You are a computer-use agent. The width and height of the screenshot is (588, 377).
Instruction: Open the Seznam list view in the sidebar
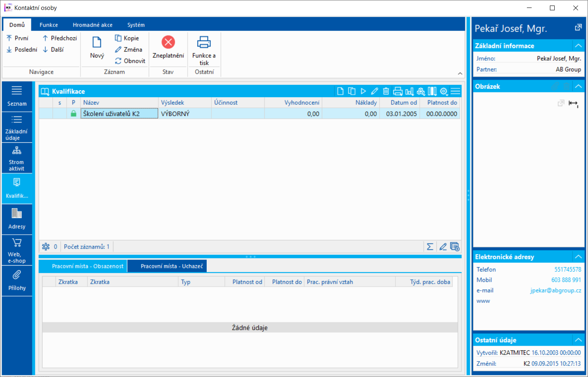pyautogui.click(x=17, y=96)
